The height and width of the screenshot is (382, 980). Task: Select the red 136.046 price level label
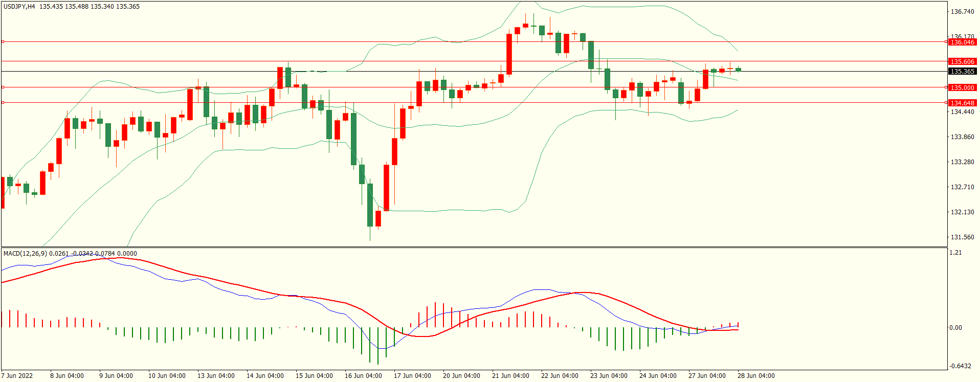(x=962, y=42)
